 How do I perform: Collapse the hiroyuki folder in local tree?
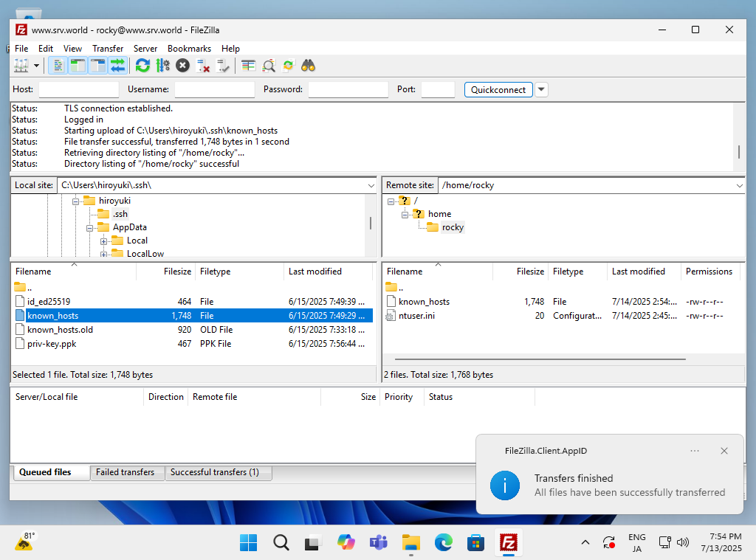pos(76,201)
